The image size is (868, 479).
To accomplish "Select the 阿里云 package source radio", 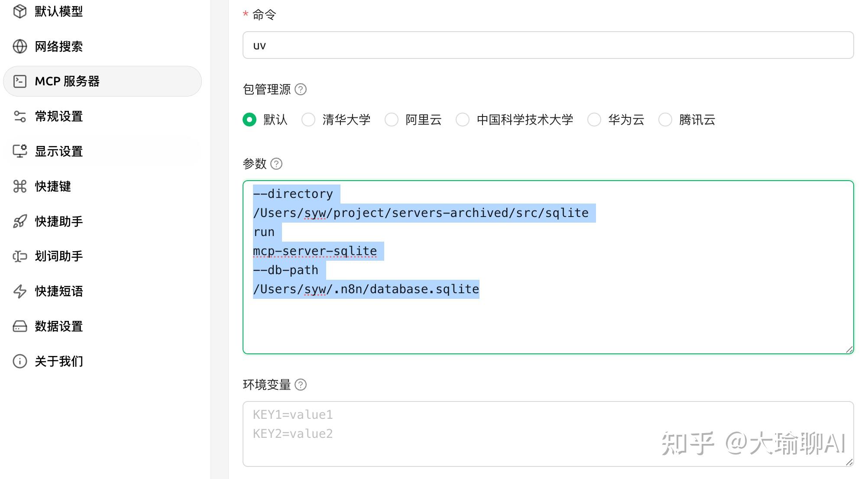I will (x=392, y=120).
